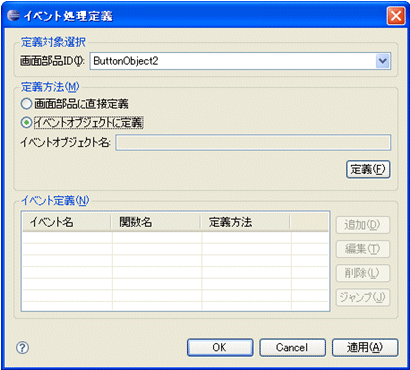The image size is (410, 370).
Task: Click the 編集(T) button
Action: pyautogui.click(x=362, y=249)
